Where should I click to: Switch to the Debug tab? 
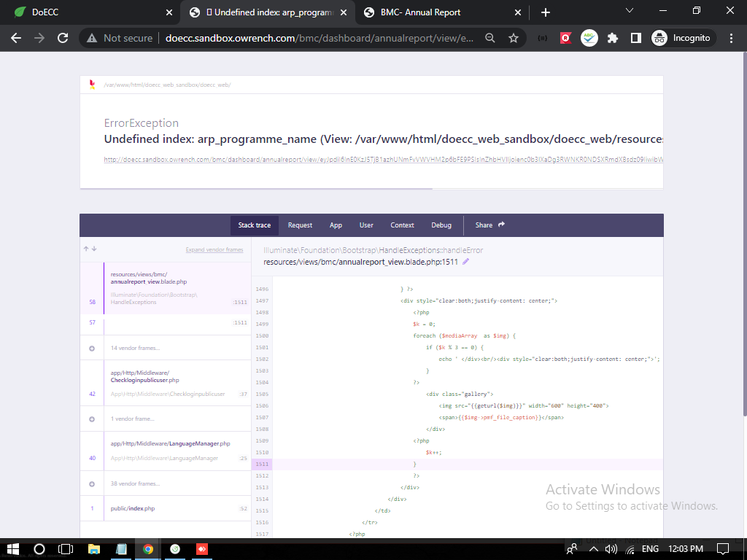click(x=441, y=225)
